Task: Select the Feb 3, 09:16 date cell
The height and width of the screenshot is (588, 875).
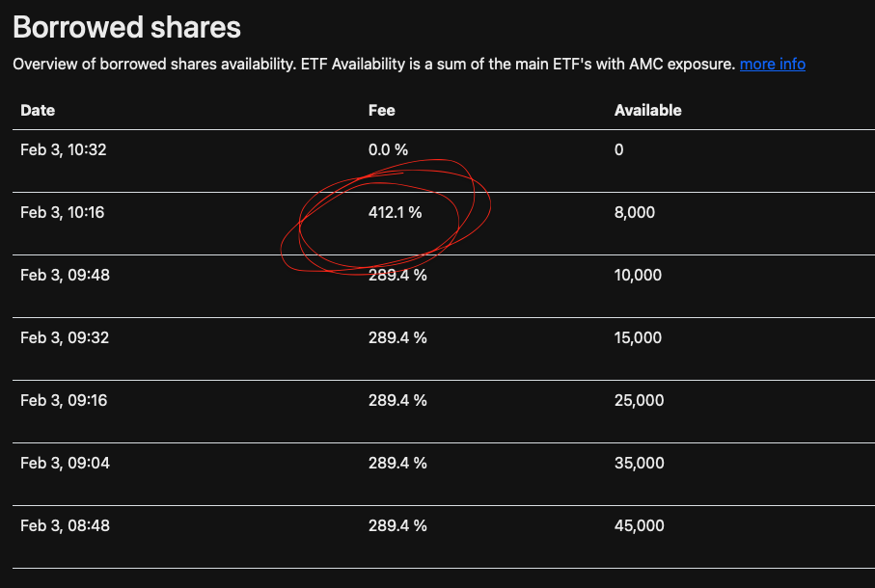Action: tap(64, 401)
